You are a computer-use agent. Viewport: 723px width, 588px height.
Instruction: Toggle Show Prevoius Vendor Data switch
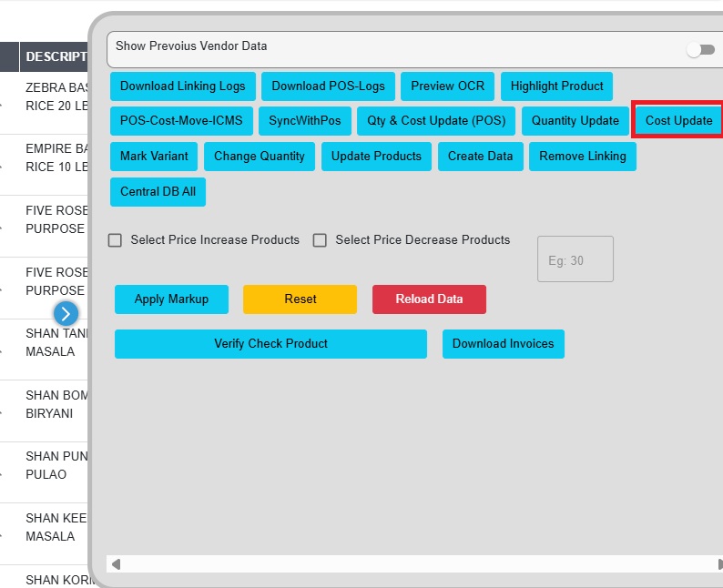point(701,49)
